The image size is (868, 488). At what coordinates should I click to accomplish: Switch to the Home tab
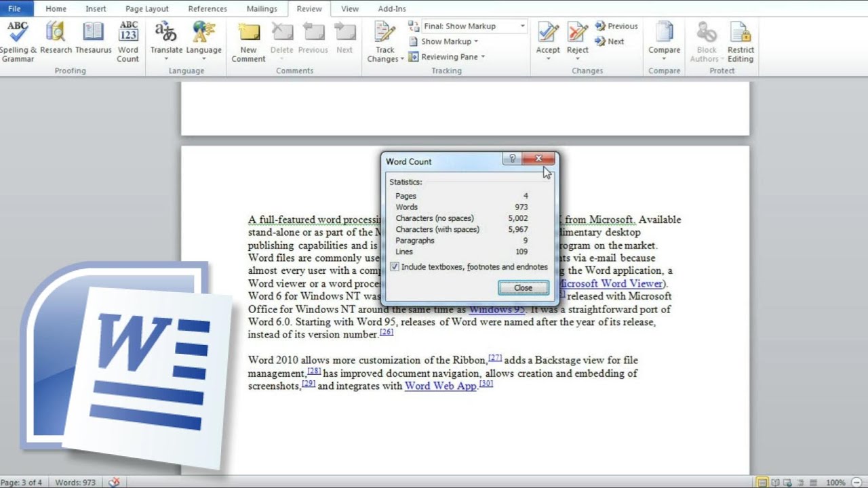(56, 9)
